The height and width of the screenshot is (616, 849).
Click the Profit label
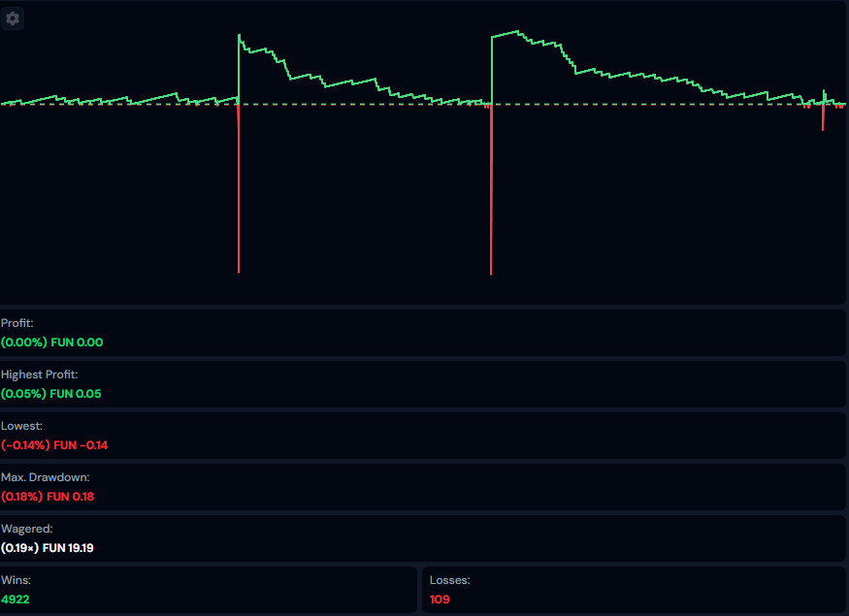[x=16, y=323]
